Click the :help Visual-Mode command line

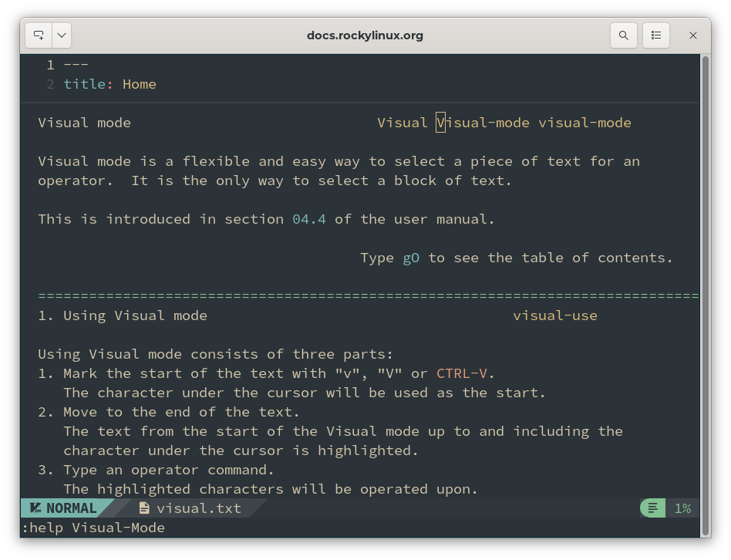click(93, 528)
